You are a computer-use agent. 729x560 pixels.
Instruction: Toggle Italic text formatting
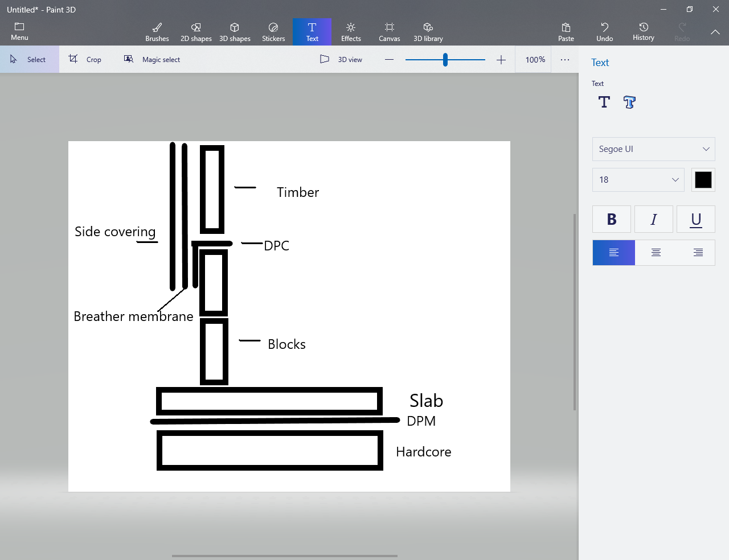[654, 219]
